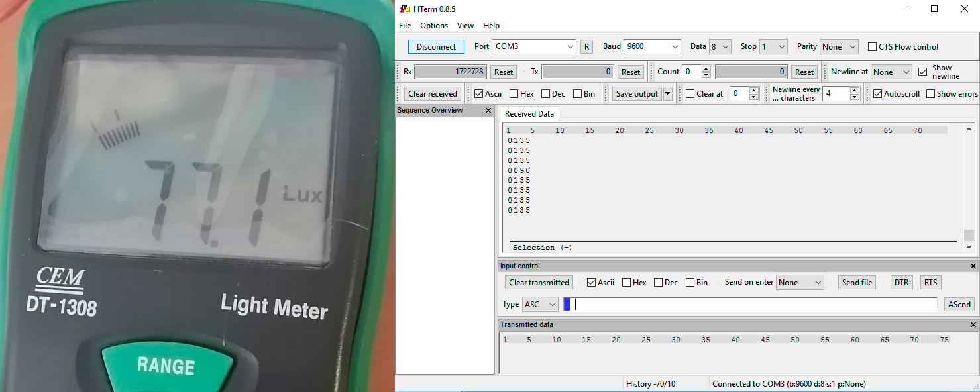Click the Save output button
Screen dimensions: 980x392
pos(637,94)
